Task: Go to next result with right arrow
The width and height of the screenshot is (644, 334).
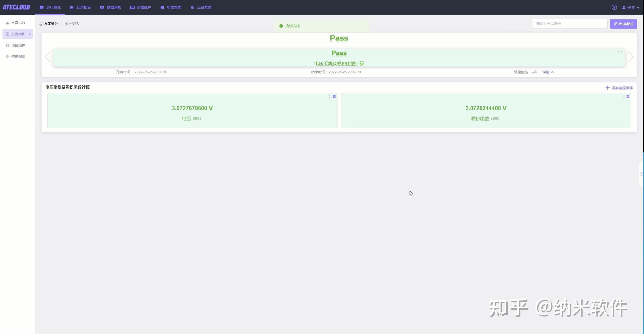Action: 630,57
